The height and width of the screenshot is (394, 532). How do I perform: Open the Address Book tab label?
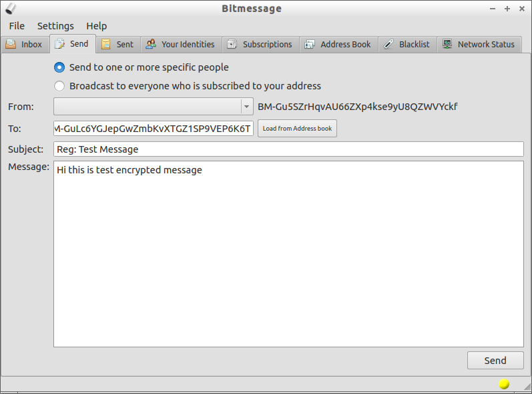(345, 45)
